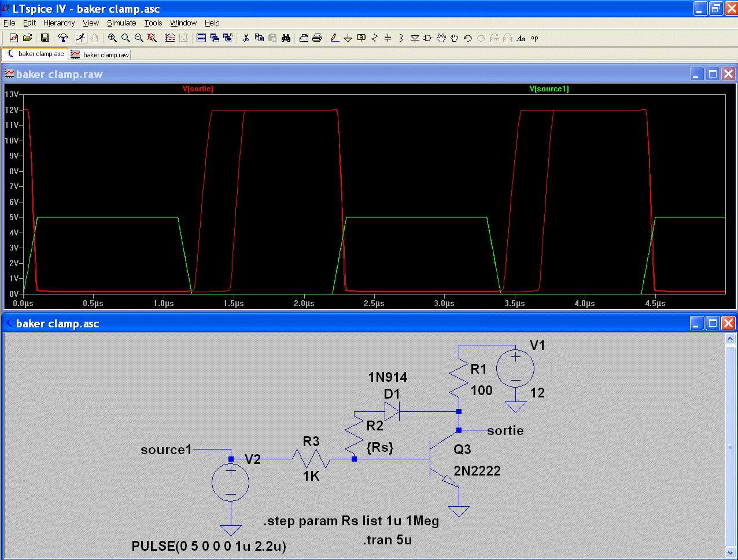Click the source1 net label
738x560 pixels.
[x=166, y=450]
